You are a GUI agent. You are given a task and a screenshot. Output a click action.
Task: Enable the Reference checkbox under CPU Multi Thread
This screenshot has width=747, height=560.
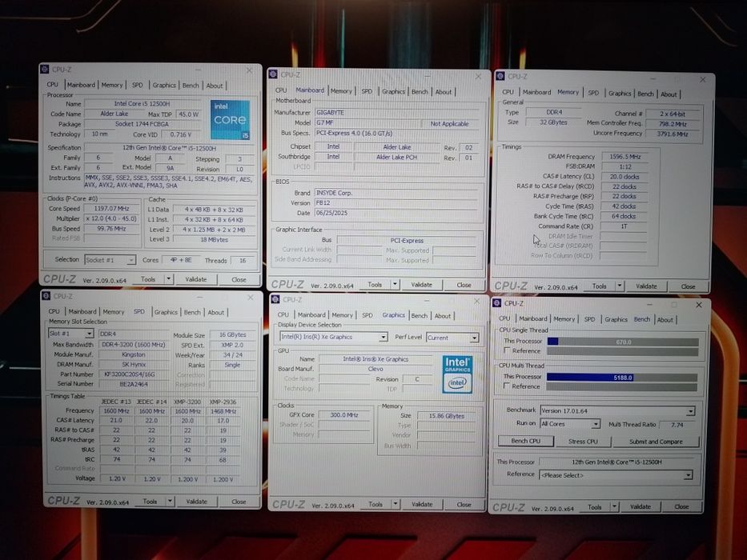click(507, 386)
